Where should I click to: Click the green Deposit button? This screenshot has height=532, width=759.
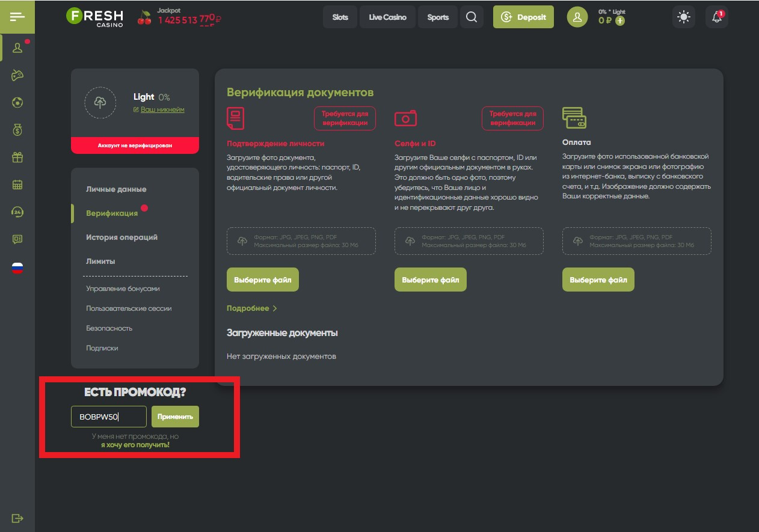point(523,17)
